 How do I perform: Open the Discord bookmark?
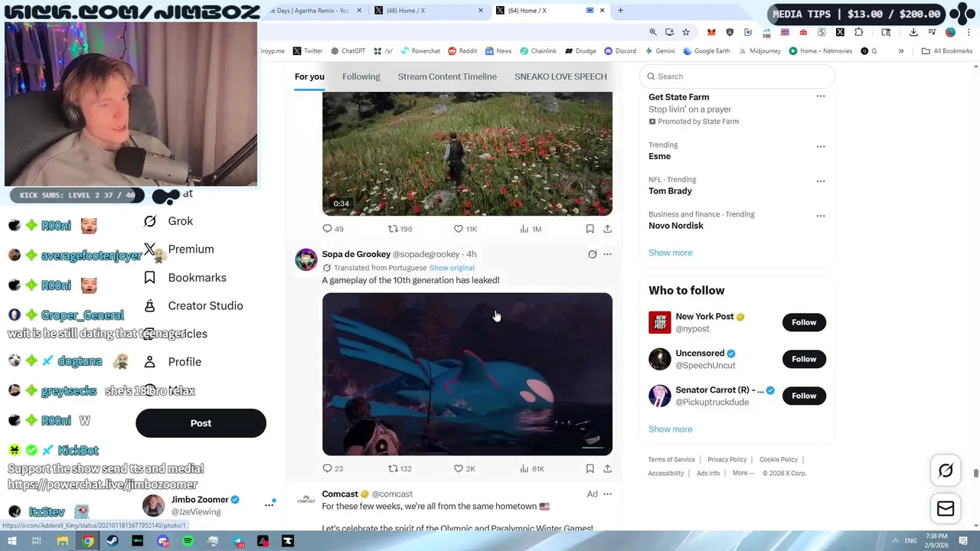619,51
